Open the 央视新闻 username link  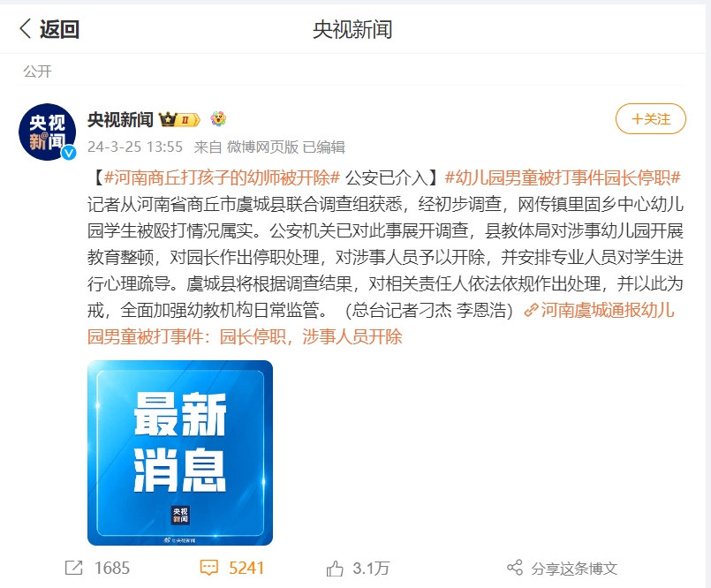tap(121, 119)
